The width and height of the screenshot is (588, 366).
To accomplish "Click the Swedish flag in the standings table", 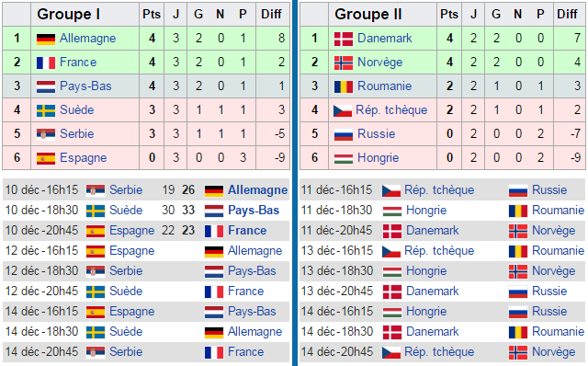I will tap(46, 110).
